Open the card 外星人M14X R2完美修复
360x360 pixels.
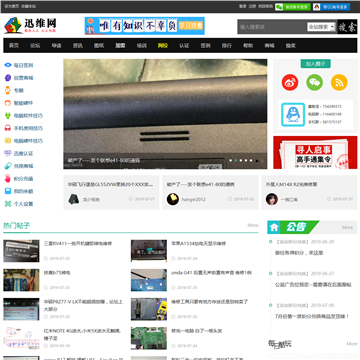[x=309, y=193]
